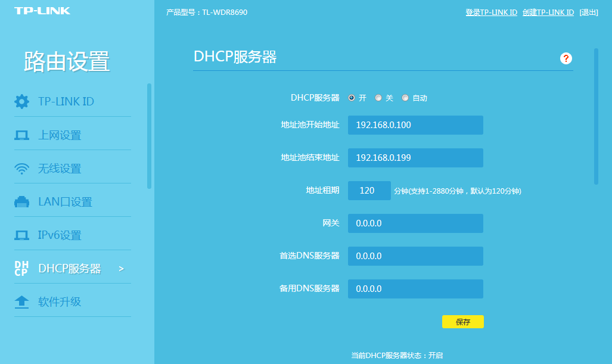Select the IPv6设置 icon

[x=22, y=235]
